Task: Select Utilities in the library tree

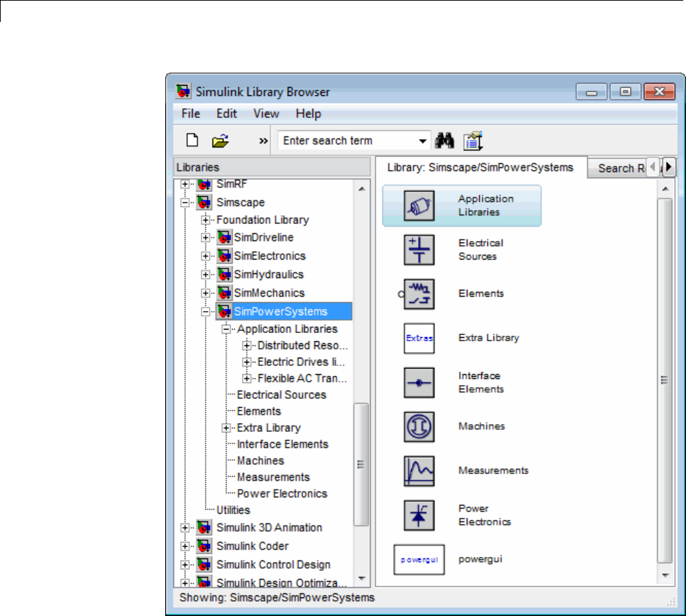Action: (x=233, y=510)
